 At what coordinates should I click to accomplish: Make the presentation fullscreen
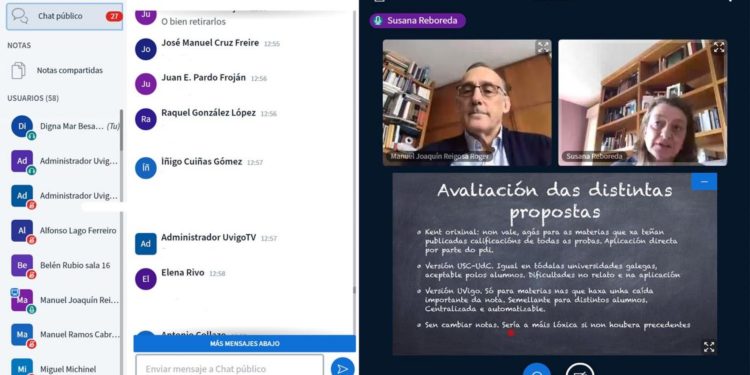point(709,347)
